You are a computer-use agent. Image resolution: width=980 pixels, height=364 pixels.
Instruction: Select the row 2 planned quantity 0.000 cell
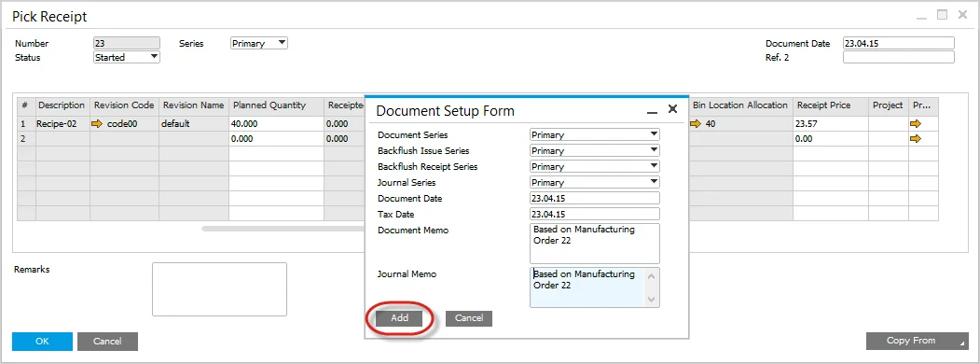click(276, 139)
